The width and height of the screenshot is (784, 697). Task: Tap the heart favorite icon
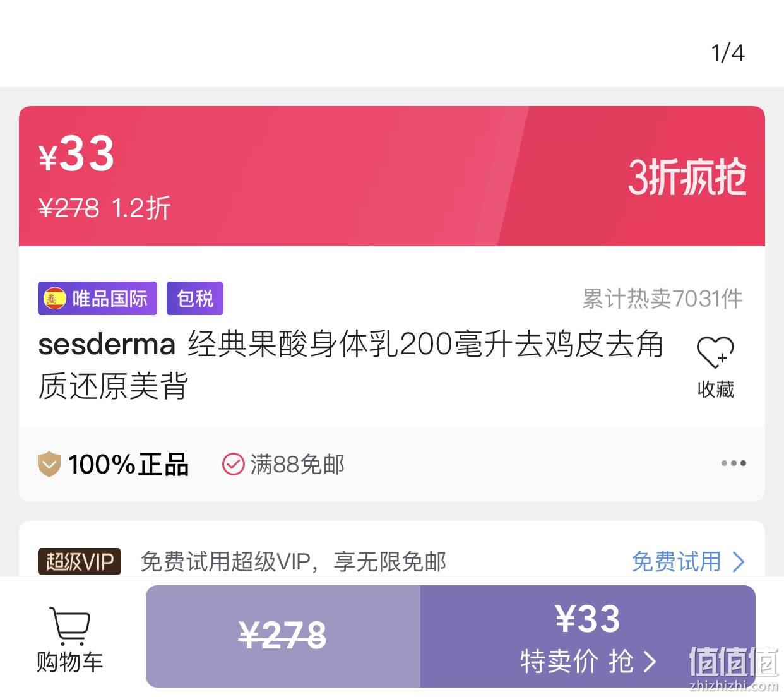tap(715, 352)
